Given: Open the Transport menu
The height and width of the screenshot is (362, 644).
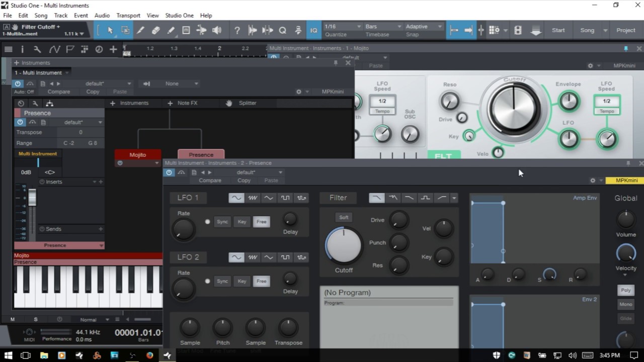Looking at the screenshot, I should click(128, 16).
